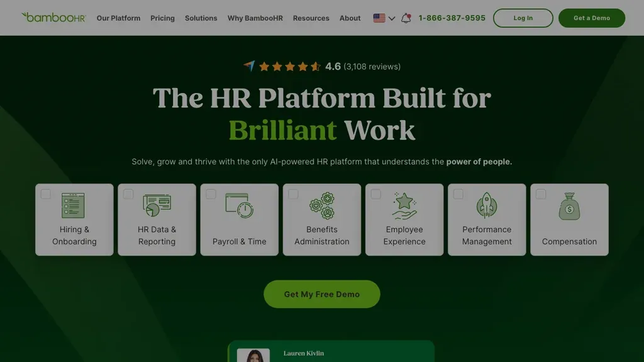Click the Payroll & Time clock icon
The width and height of the screenshot is (644, 362).
(x=239, y=206)
